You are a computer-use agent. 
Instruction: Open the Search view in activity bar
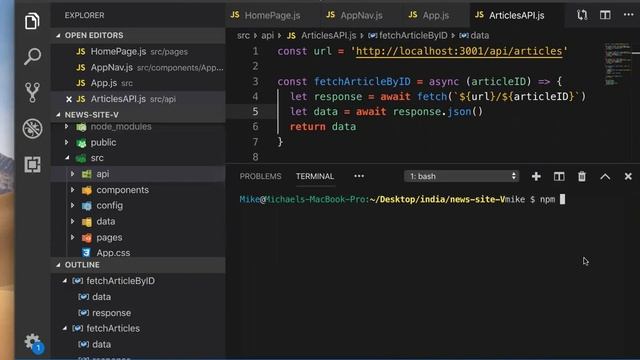coord(32,56)
